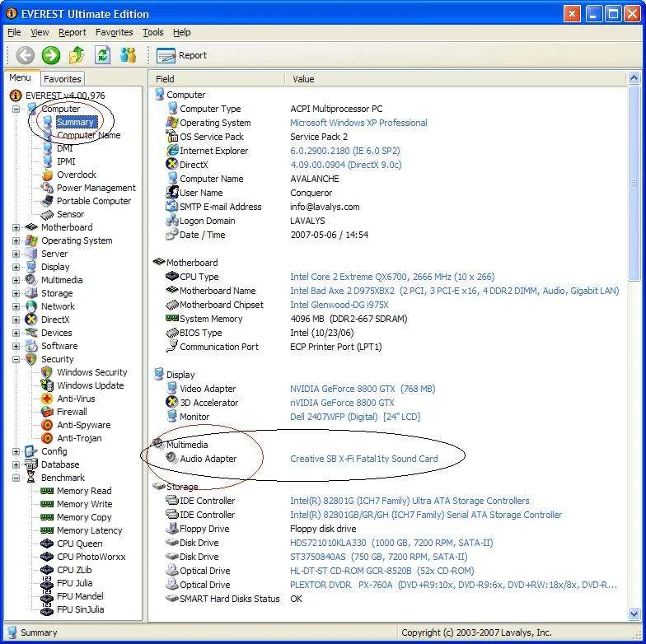Expand the Multimedia tree node
The image size is (646, 644).
click(x=16, y=280)
